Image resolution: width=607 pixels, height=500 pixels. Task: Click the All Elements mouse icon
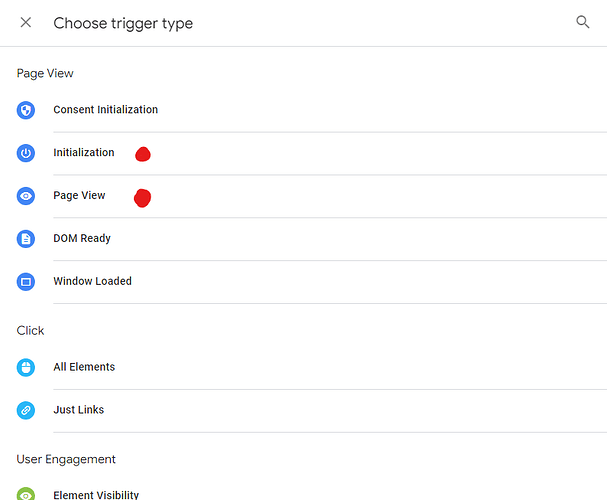coord(26,367)
